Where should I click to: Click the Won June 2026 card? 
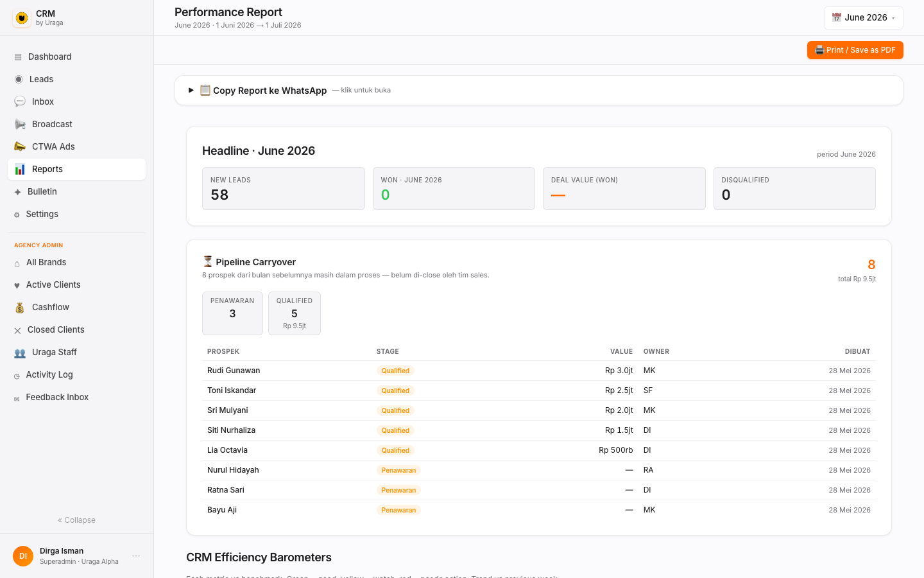454,189
